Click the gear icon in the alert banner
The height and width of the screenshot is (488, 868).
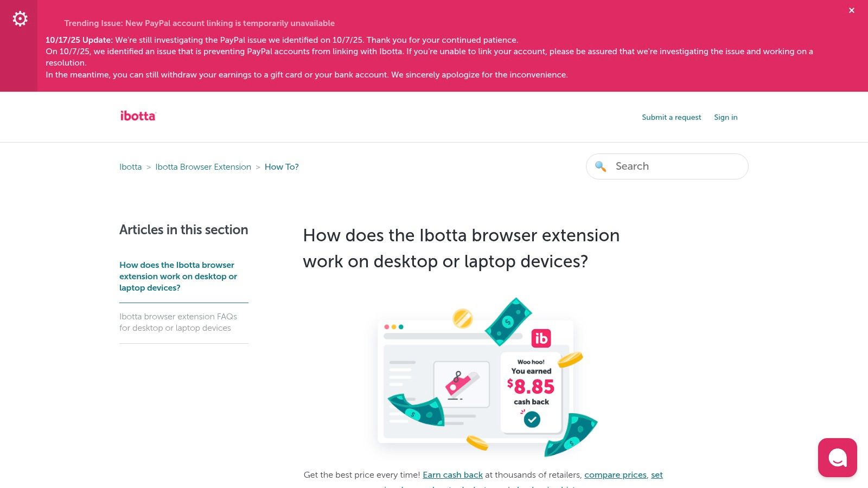tap(20, 19)
